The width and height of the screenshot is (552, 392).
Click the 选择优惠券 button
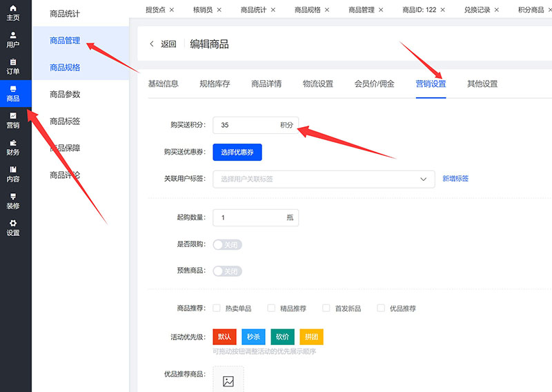click(x=237, y=152)
